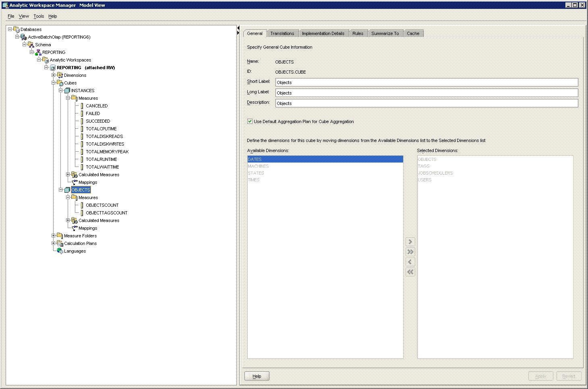Click the move-selected-left single arrow button
Image resolution: width=588 pixels, height=389 pixels.
click(x=410, y=262)
